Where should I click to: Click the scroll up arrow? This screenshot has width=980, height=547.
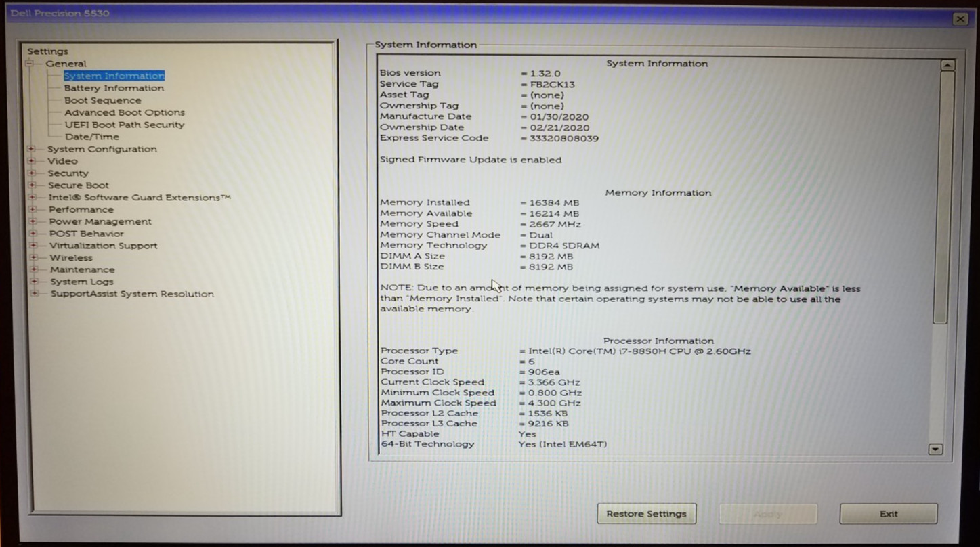[947, 65]
